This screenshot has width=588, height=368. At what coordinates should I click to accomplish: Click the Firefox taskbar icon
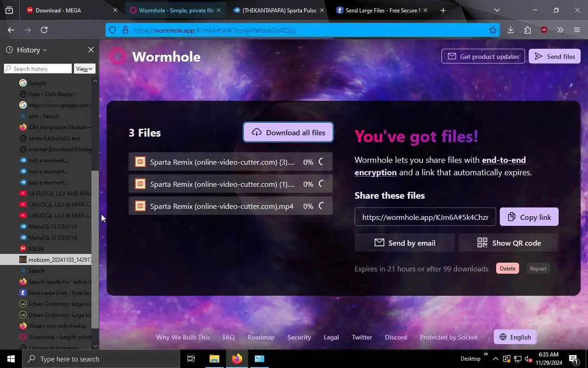point(237,359)
